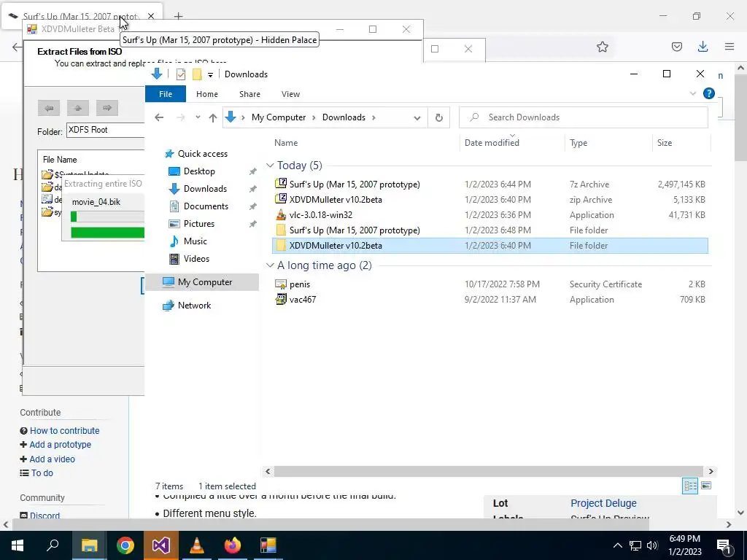
Task: Switch to large icons view layout
Action: (x=706, y=486)
